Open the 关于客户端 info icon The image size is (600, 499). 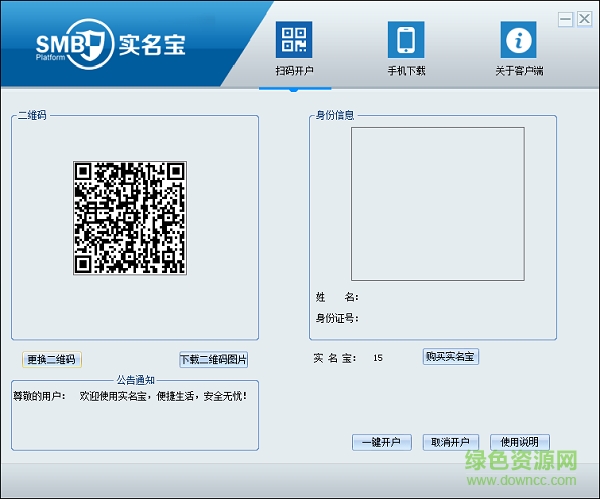pyautogui.click(x=518, y=40)
